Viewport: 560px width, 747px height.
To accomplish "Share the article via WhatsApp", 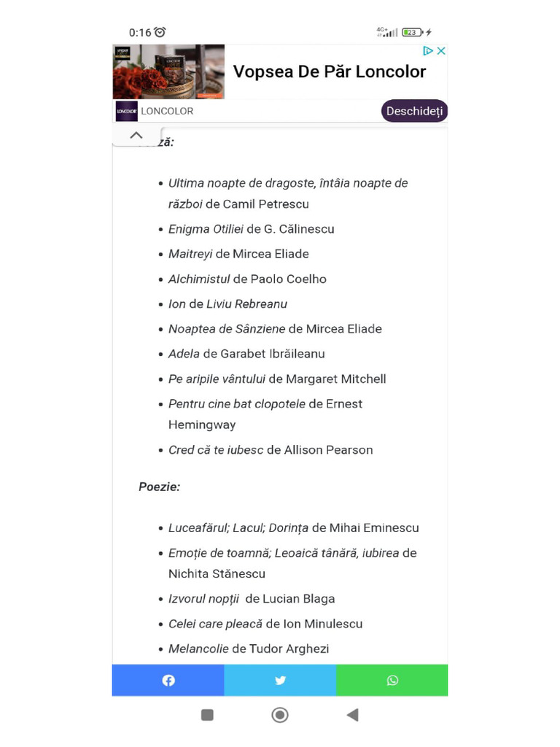I will 392,680.
